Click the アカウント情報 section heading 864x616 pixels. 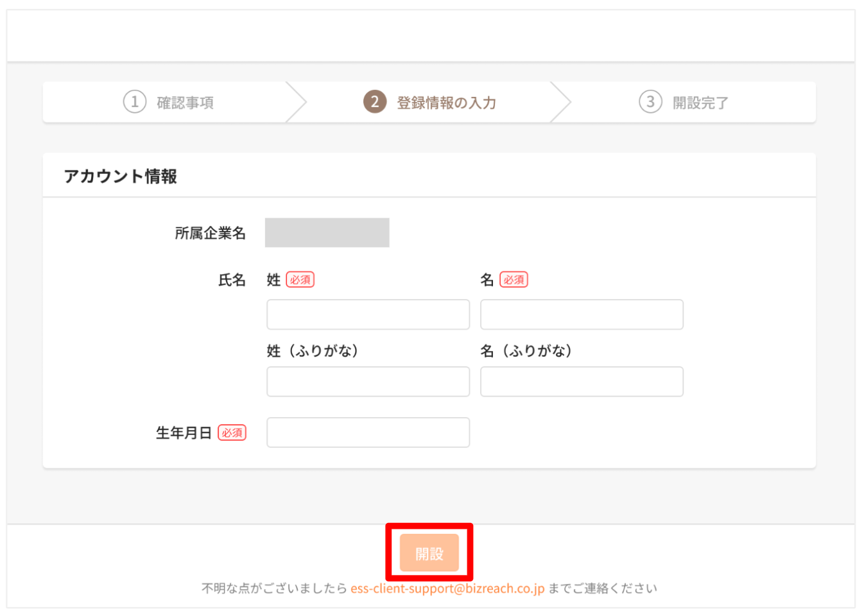120,176
